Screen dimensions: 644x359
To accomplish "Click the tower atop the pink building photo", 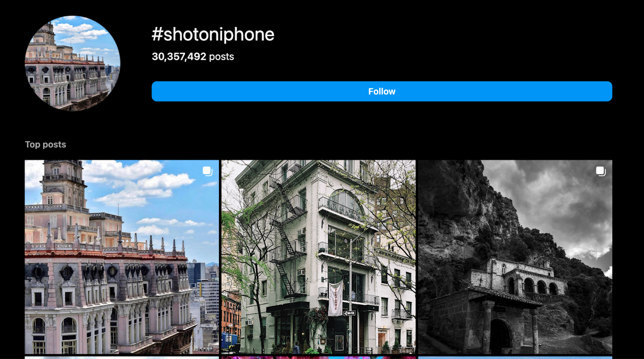I will pos(62,183).
